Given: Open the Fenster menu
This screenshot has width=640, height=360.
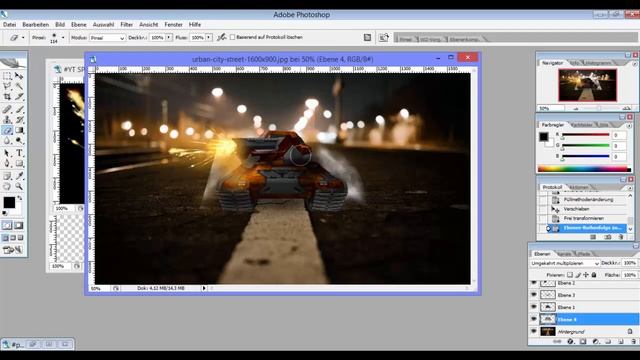Looking at the screenshot, I should (173, 25).
